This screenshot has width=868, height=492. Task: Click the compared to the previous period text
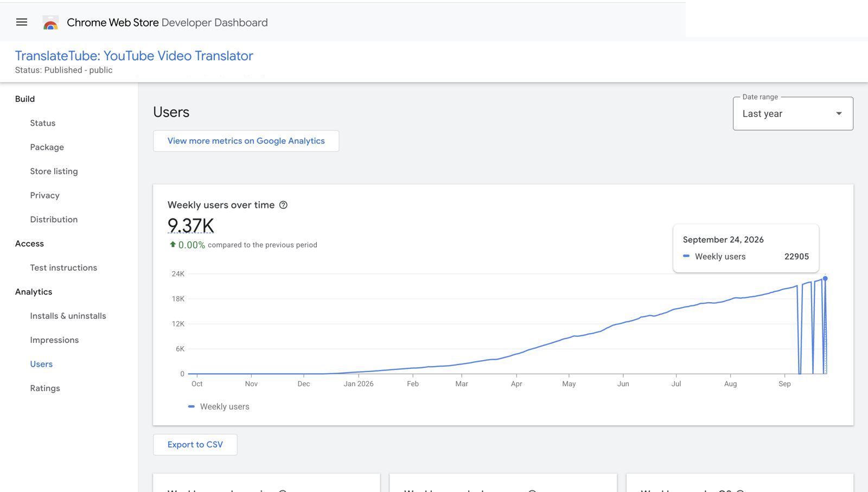coord(263,245)
